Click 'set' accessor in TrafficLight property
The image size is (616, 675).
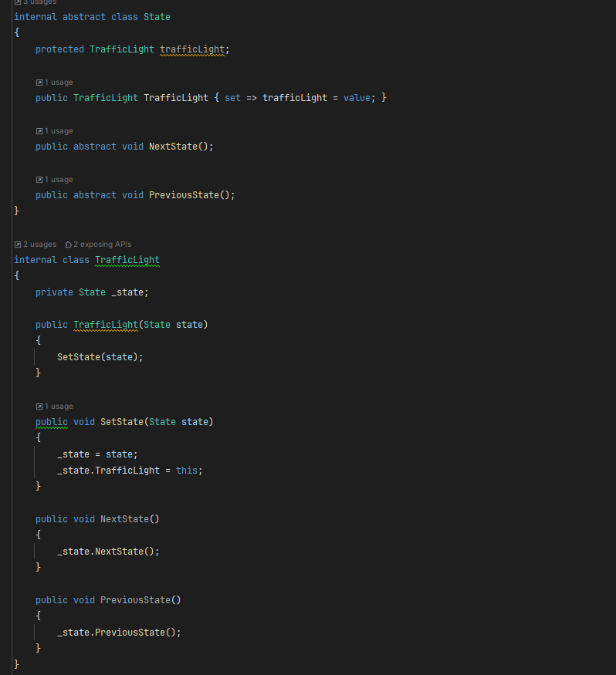point(232,98)
